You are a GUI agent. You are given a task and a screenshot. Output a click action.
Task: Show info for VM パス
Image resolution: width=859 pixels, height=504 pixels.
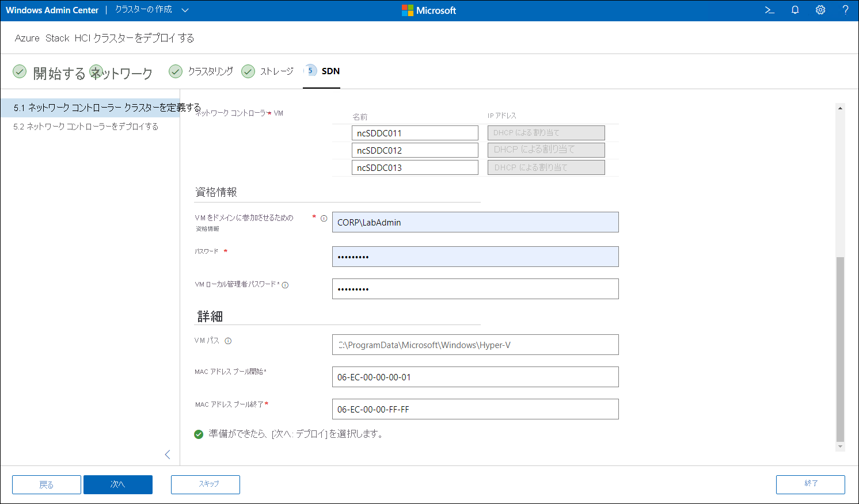(x=228, y=341)
